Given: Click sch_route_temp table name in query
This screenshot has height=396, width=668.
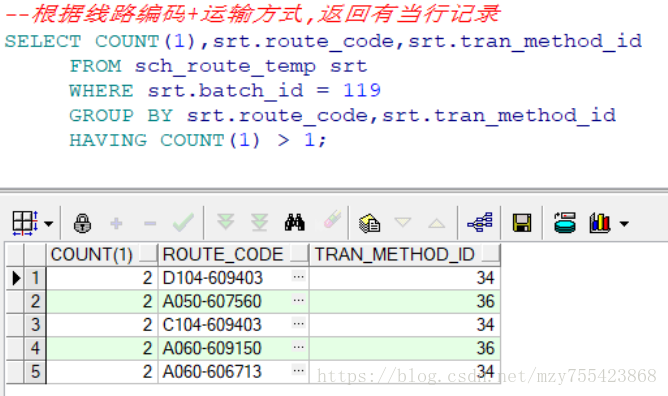Looking at the screenshot, I should pyautogui.click(x=225, y=67).
